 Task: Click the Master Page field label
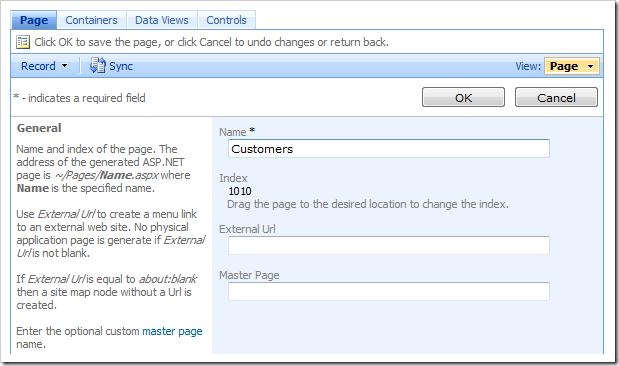point(249,275)
